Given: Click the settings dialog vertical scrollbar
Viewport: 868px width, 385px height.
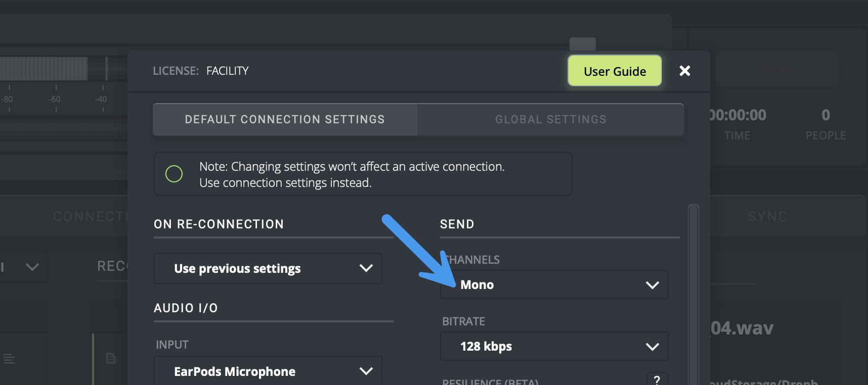Looking at the screenshot, I should pos(693,293).
